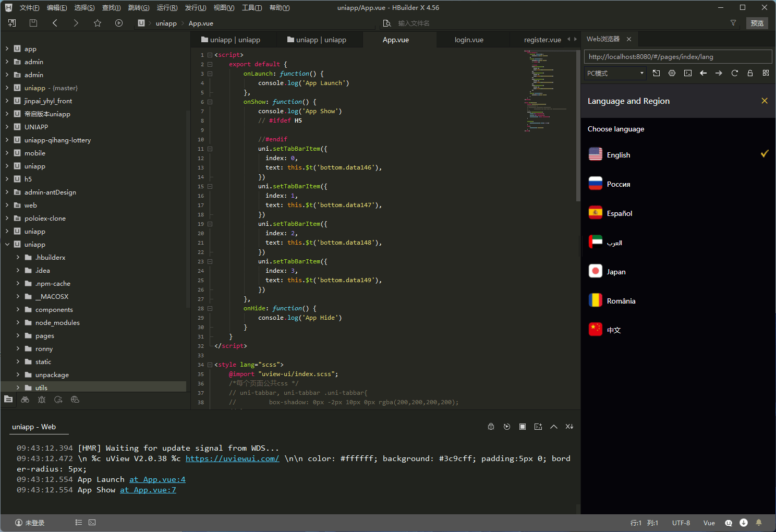Select English as the language

[619, 155]
